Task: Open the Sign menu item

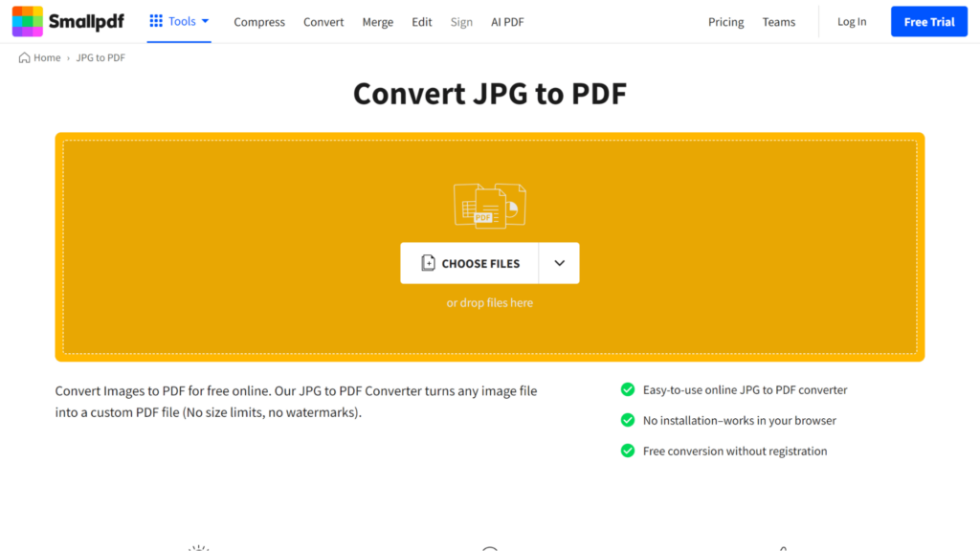Action: (461, 22)
